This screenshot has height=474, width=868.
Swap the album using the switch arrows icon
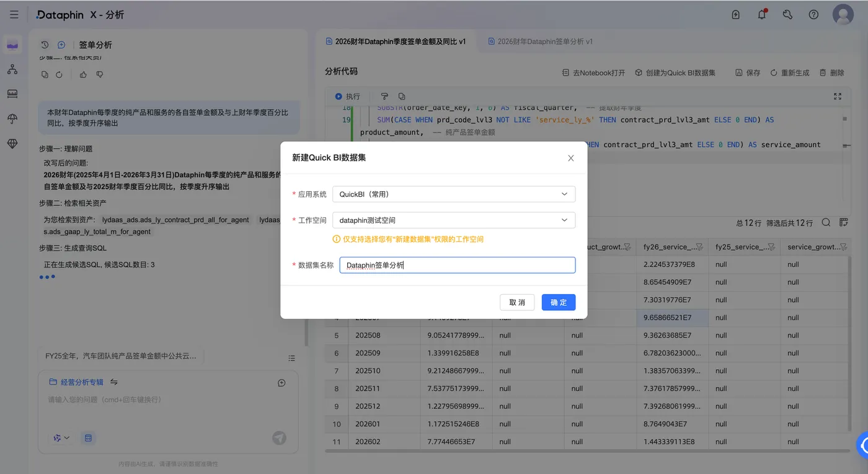(114, 382)
